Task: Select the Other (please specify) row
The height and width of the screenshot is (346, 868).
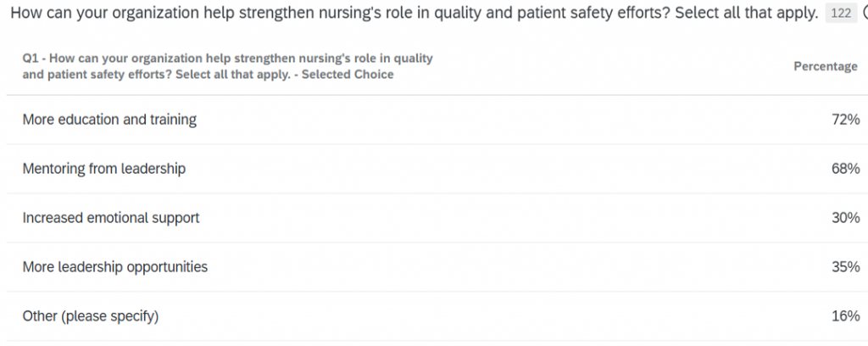Action: 91,316
